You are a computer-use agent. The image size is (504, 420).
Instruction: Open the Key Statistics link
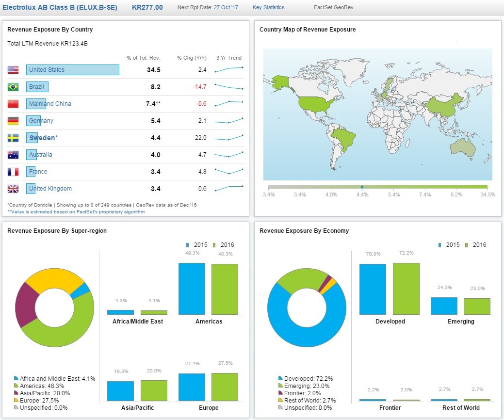[268, 7]
